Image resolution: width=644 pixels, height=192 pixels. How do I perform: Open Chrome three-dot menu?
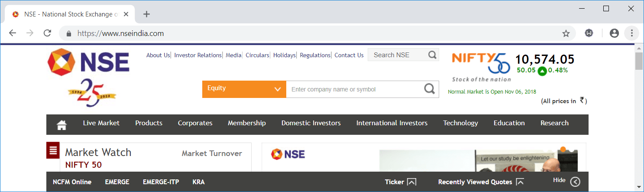tap(631, 33)
